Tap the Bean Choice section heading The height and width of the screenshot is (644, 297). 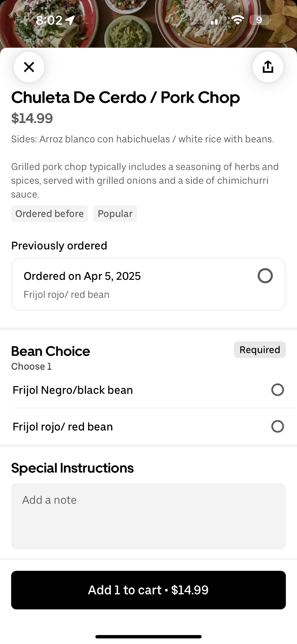[x=51, y=351]
